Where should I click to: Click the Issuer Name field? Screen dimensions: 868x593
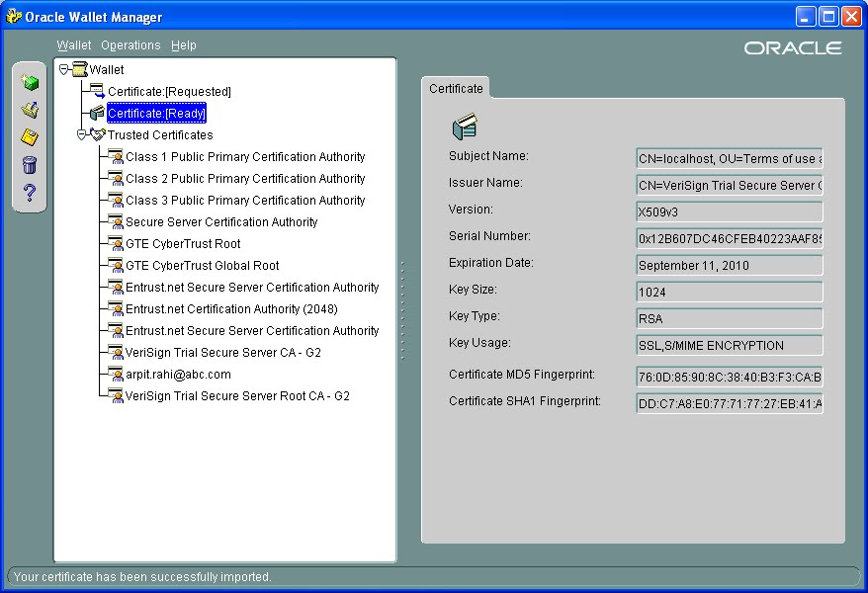pos(730,185)
